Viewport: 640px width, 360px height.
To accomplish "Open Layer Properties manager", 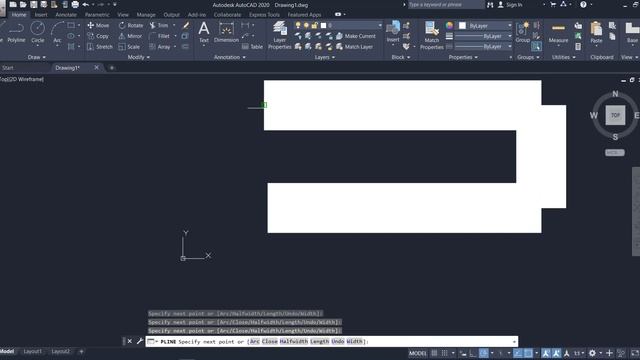I will coord(280,35).
